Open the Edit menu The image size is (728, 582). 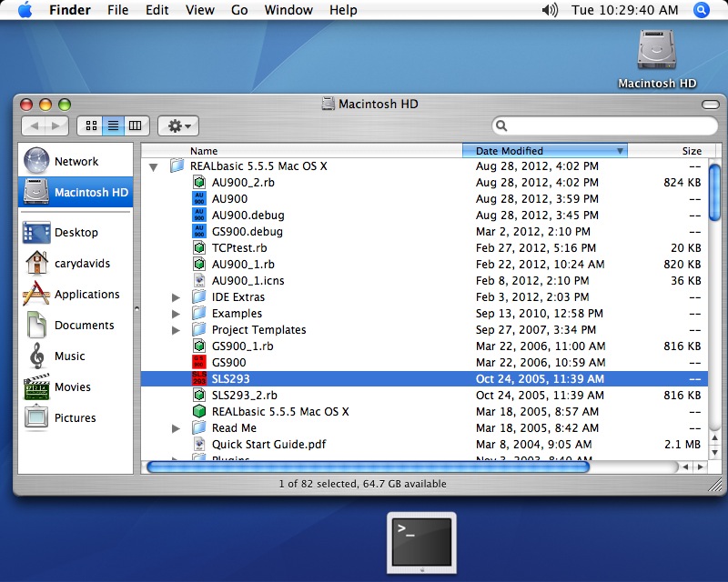(157, 10)
